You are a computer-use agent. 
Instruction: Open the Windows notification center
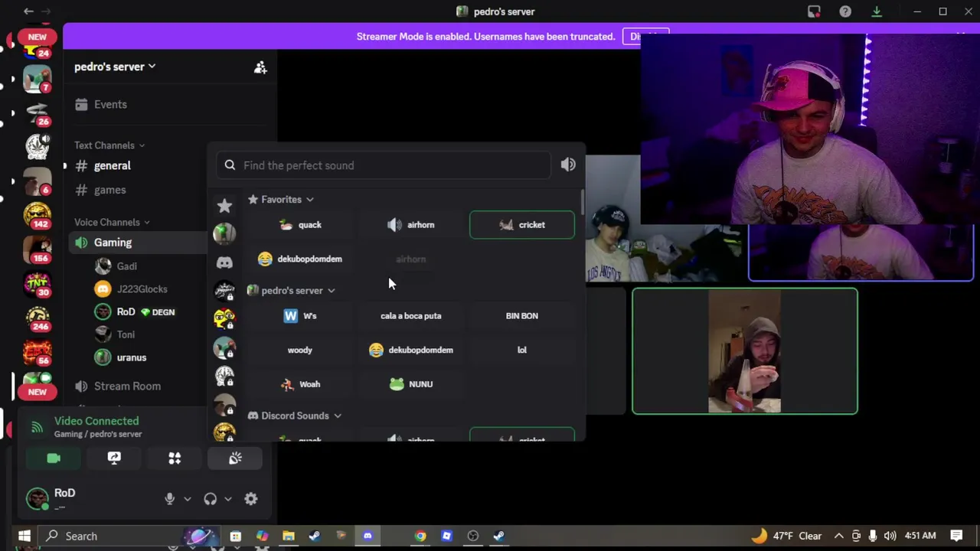pos(957,536)
